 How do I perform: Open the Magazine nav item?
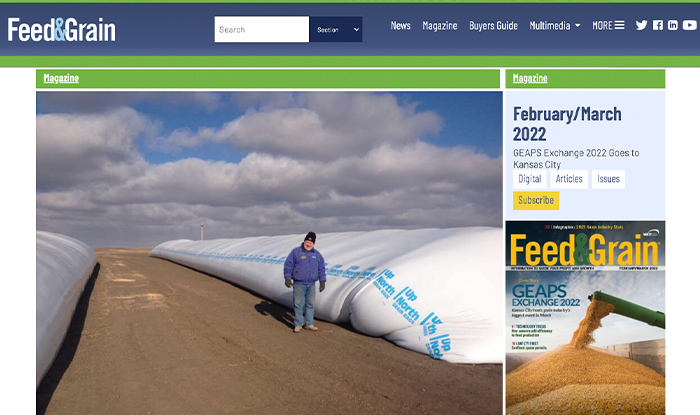[440, 26]
